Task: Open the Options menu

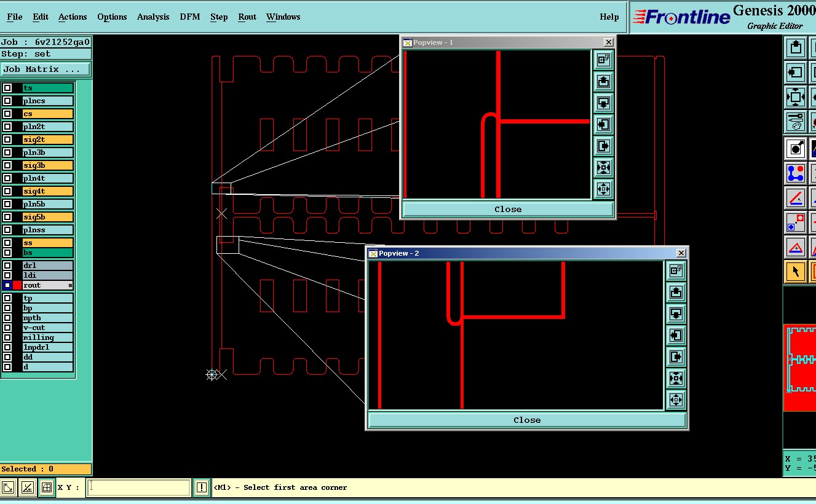Action: [x=112, y=17]
